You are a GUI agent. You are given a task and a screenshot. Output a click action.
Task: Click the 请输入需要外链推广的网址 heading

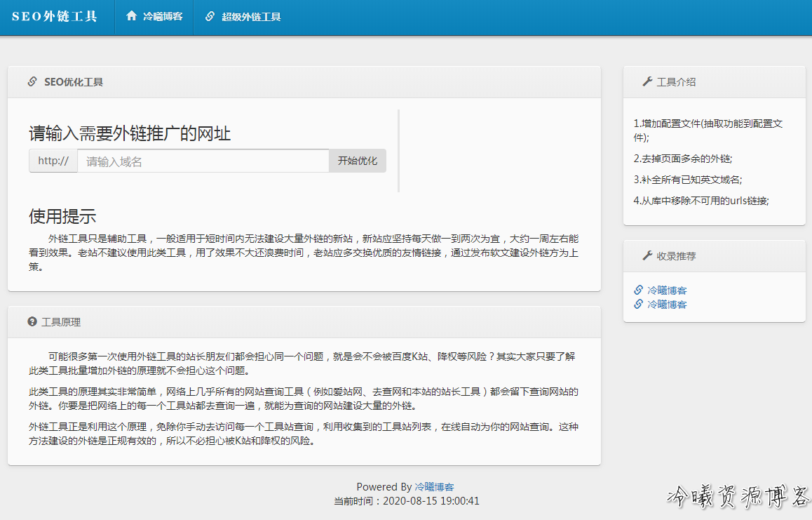click(130, 133)
